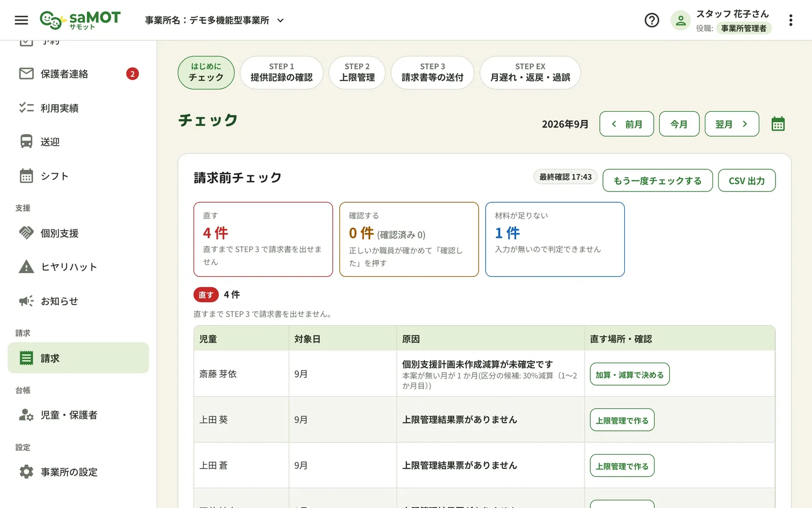Switch to STEP 3 請求書等の送付 tab
Screen dimensions: 812x508
point(432,73)
